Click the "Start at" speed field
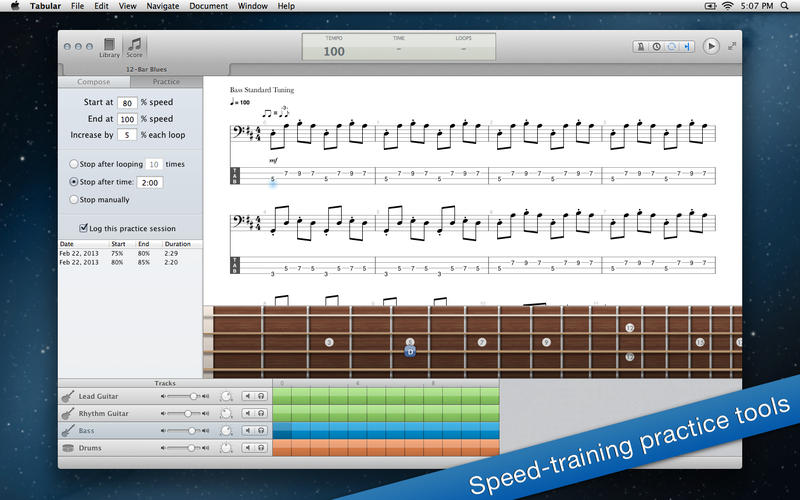 pos(127,103)
